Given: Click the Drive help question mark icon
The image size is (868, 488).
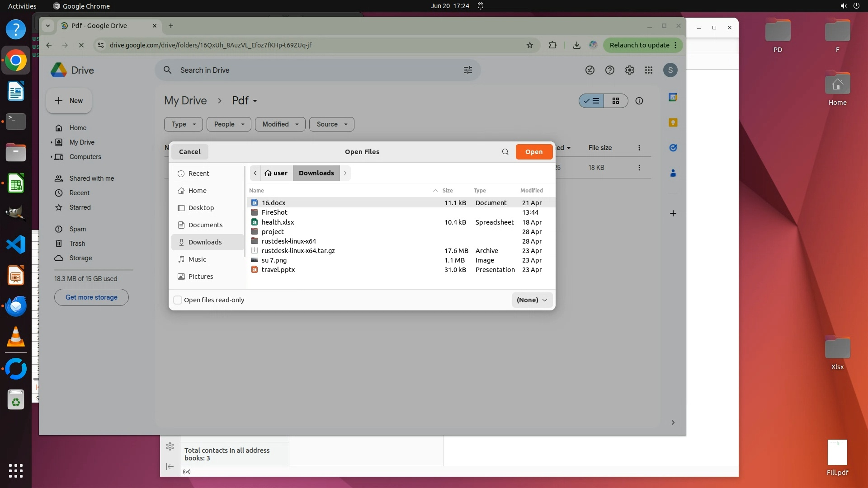Looking at the screenshot, I should tap(609, 70).
